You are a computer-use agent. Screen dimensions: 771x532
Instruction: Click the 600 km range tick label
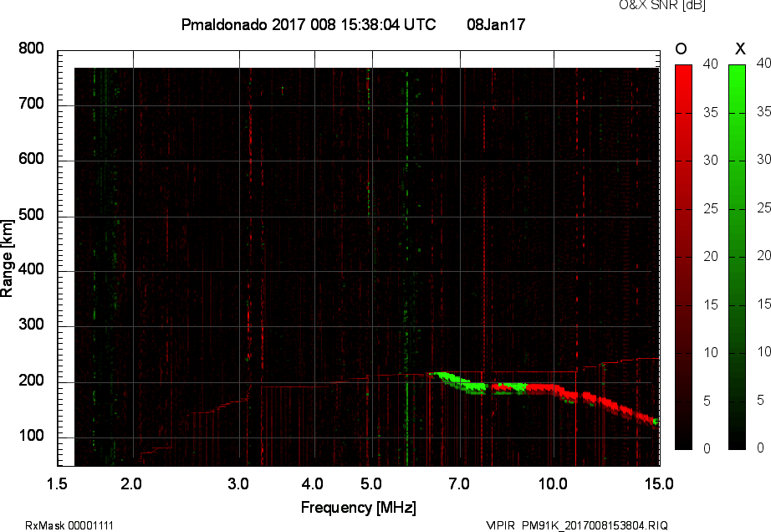32,159
